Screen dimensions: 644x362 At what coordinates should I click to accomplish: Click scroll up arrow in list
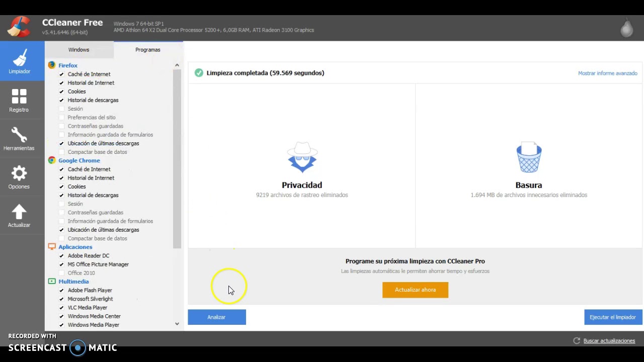(x=177, y=65)
